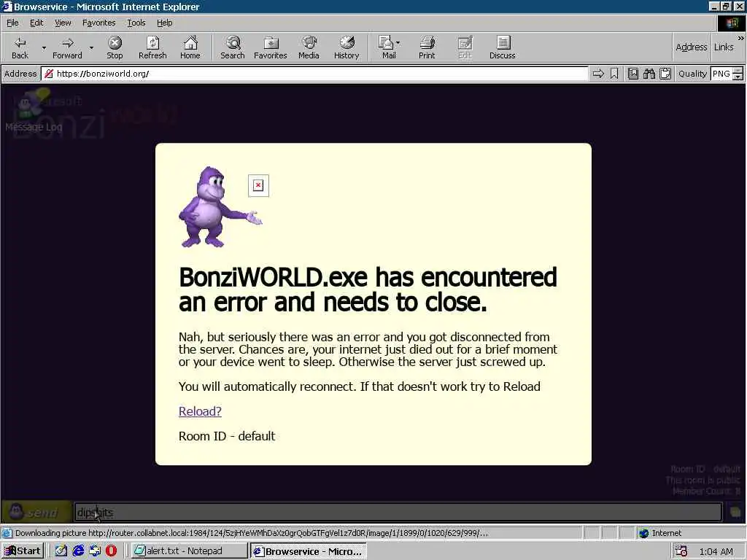Click the bookmarks book icon in the address toolbar
Screen dimensions: 747x560
point(633,74)
